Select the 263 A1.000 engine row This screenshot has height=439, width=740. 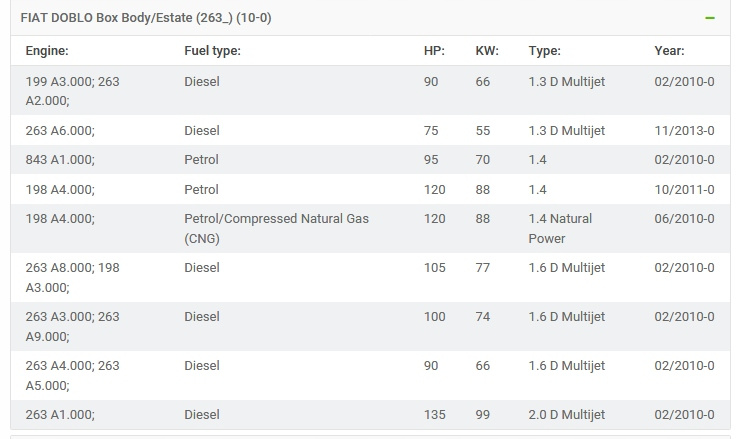tap(370, 414)
